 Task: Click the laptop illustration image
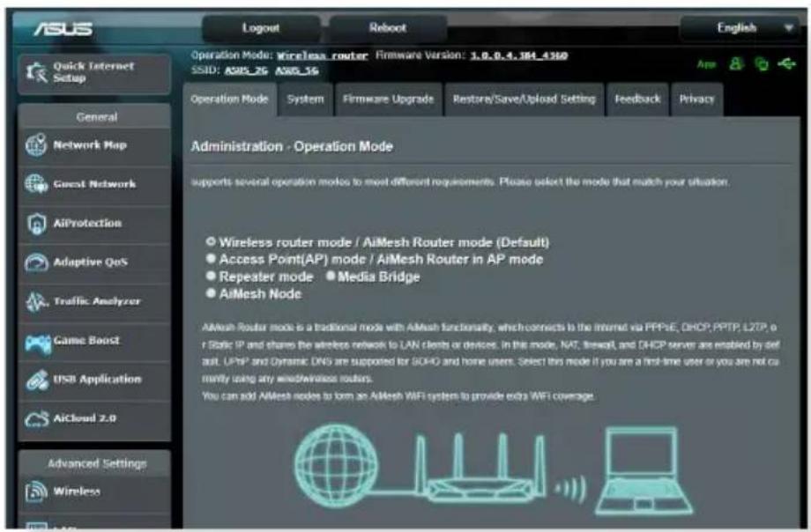(x=644, y=470)
